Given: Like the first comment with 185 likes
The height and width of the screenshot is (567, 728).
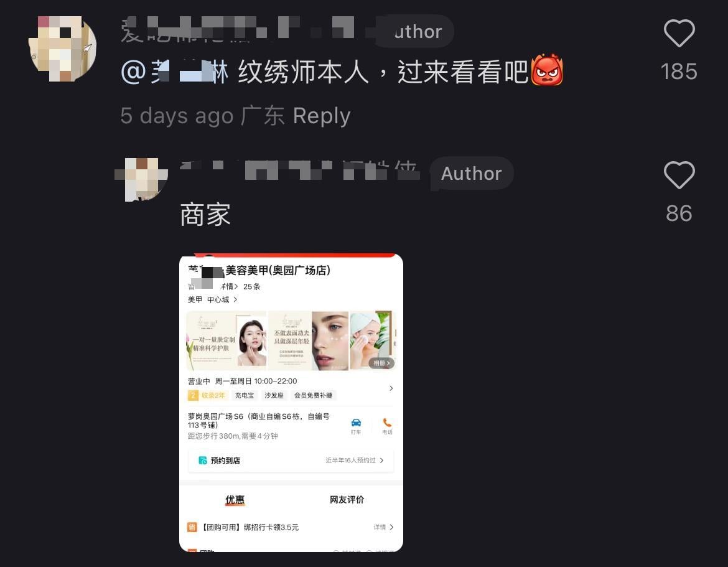Looking at the screenshot, I should point(679,33).
